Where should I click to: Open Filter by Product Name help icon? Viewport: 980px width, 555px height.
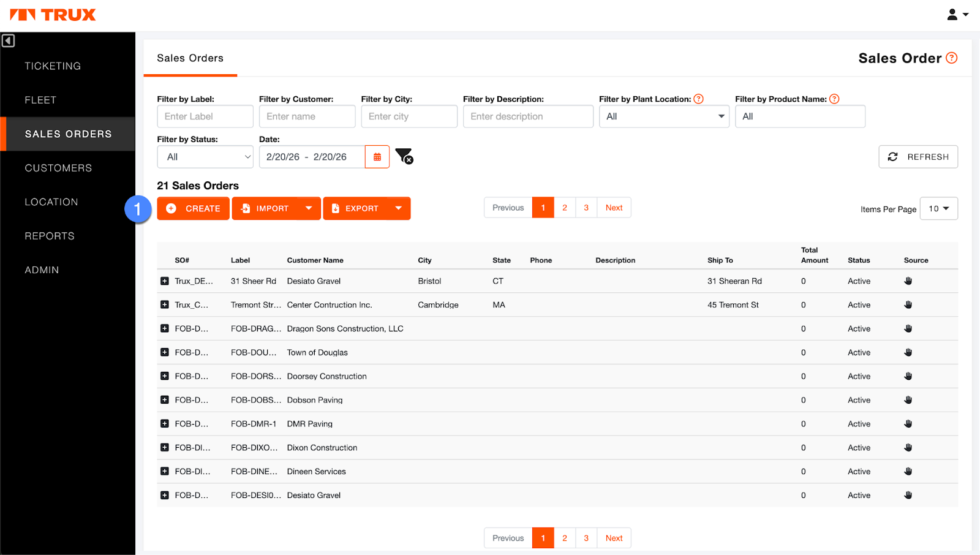point(834,99)
